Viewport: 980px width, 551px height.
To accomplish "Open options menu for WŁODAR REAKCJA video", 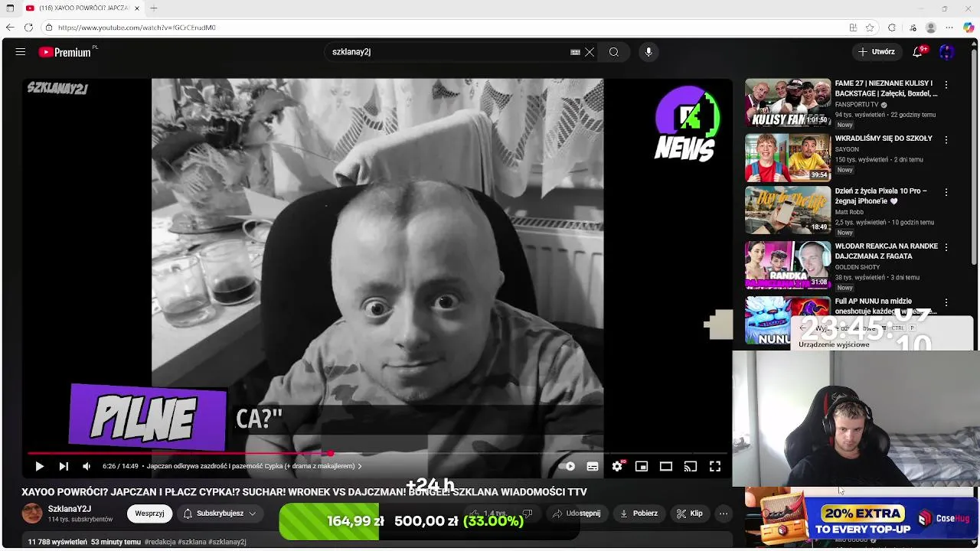I will point(946,247).
